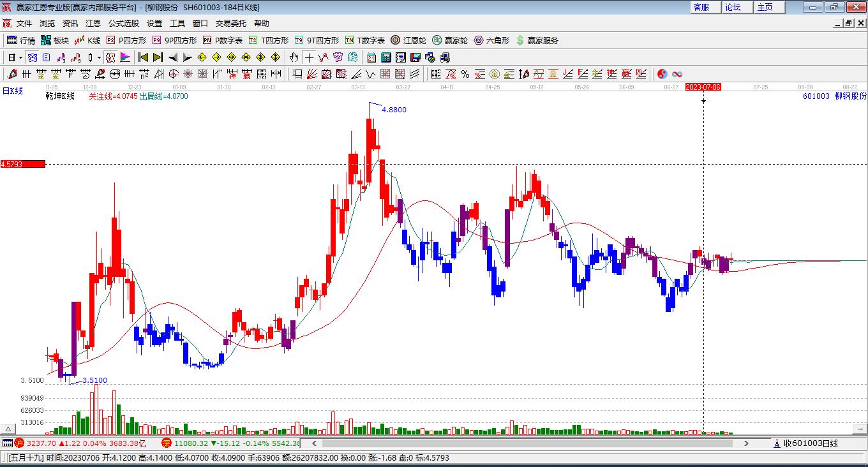Click the 收601003日线 status text
The width and height of the screenshot is (868, 467).
coord(811,443)
